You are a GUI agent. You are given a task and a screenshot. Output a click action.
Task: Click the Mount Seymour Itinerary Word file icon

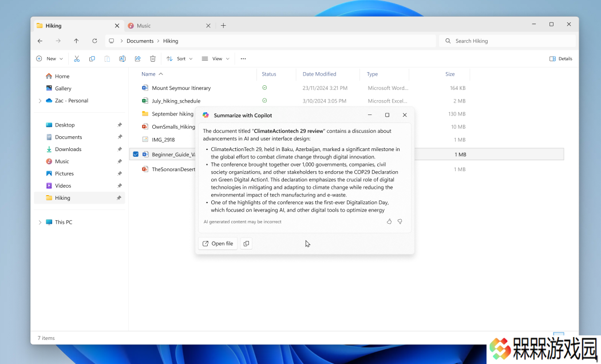point(145,88)
